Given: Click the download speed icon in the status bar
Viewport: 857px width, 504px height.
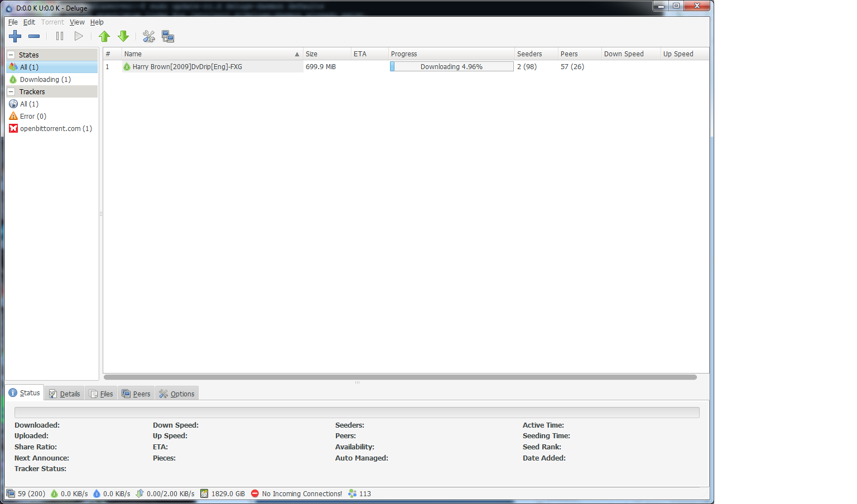Looking at the screenshot, I should pyautogui.click(x=54, y=493).
